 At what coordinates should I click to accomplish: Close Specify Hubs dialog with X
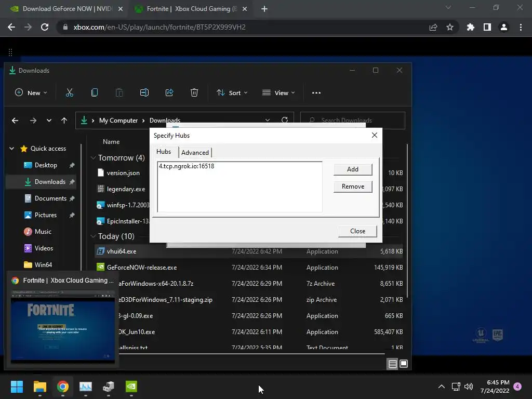tap(375, 135)
